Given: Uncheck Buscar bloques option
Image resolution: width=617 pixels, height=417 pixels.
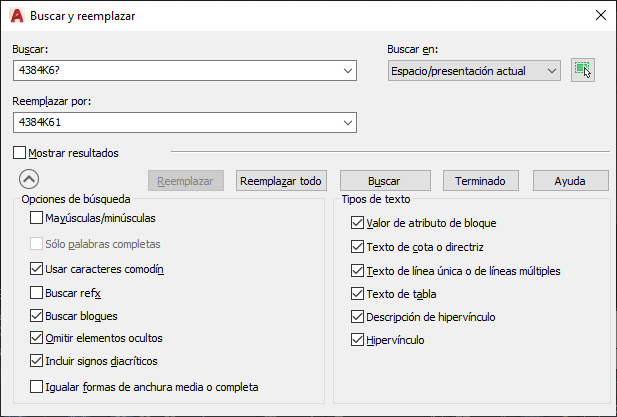Looking at the screenshot, I should click(37, 316).
